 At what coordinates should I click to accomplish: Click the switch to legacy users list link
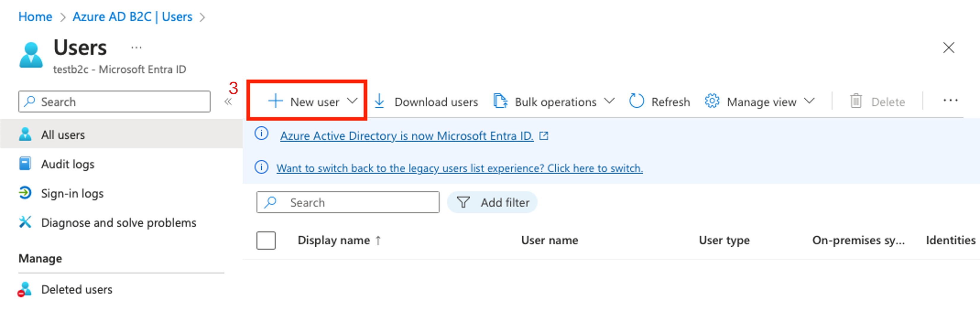pyautogui.click(x=460, y=168)
